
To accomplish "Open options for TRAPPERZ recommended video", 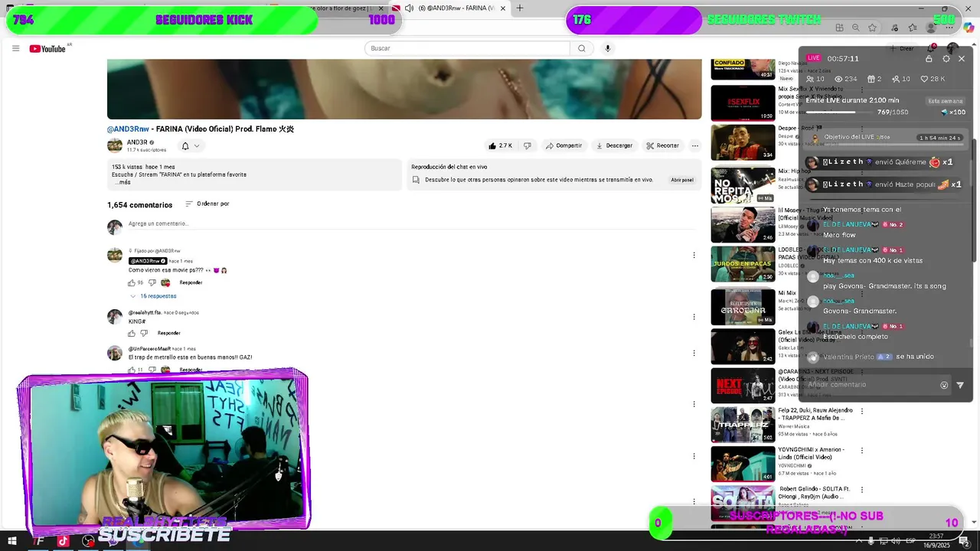I will (x=862, y=411).
